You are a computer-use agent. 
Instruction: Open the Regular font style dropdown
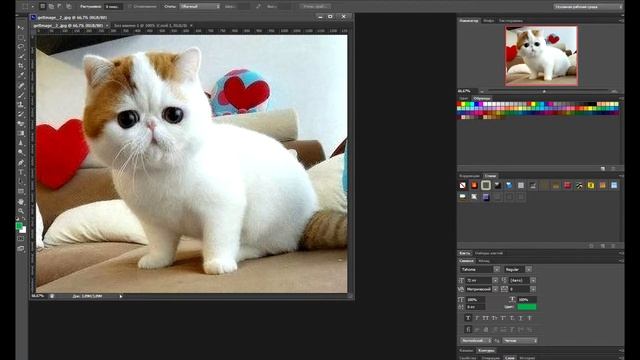[x=529, y=269]
